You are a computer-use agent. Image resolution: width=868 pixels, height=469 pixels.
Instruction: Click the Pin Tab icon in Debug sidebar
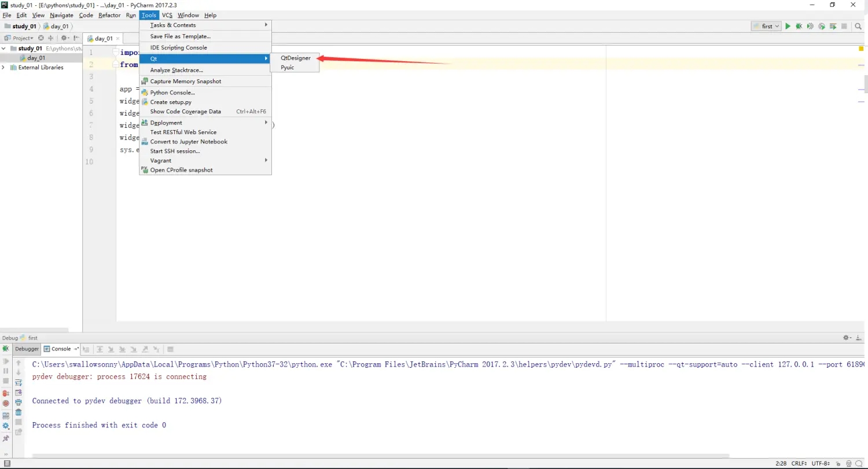point(6,438)
